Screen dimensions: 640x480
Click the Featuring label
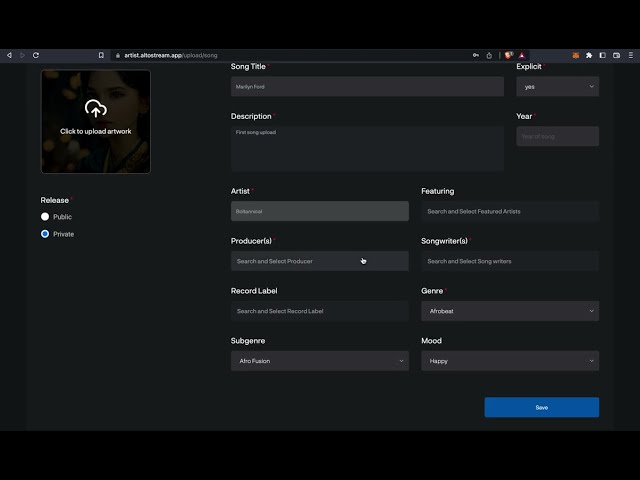pos(438,191)
